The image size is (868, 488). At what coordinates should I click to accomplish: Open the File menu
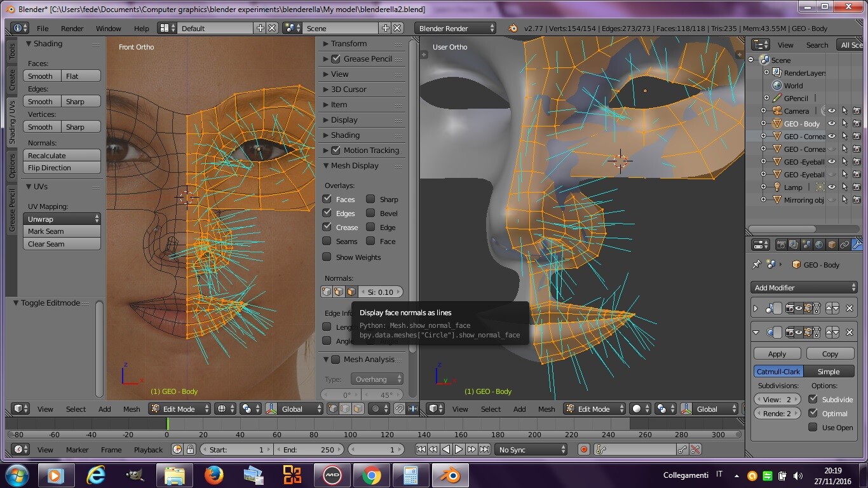(43, 28)
